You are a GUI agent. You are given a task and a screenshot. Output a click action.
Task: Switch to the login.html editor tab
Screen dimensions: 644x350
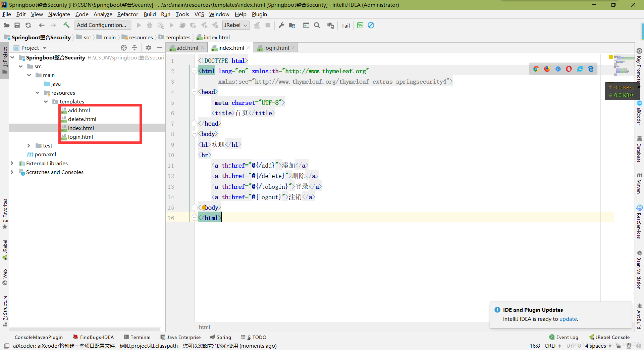[276, 48]
